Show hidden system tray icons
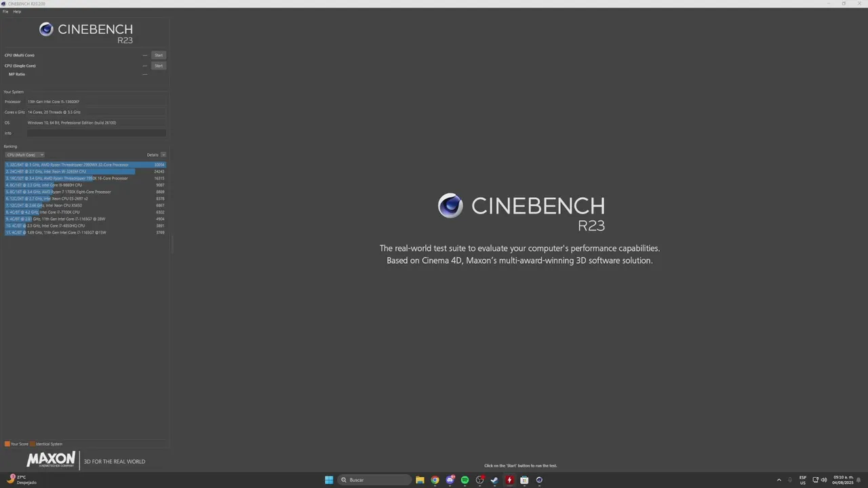 point(778,480)
